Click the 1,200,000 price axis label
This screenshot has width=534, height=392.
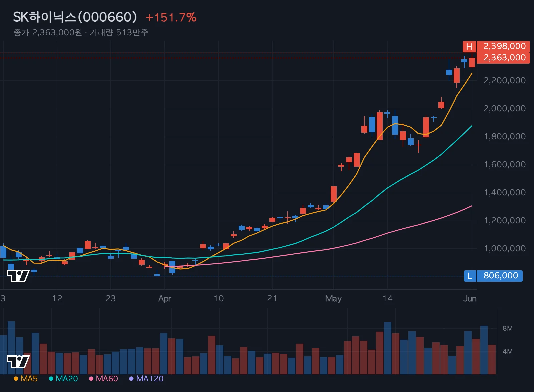pyautogui.click(x=505, y=220)
